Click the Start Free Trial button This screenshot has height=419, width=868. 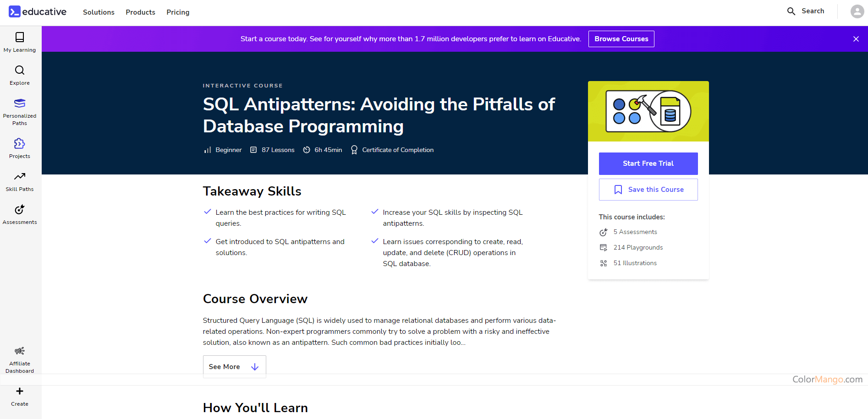[648, 163]
